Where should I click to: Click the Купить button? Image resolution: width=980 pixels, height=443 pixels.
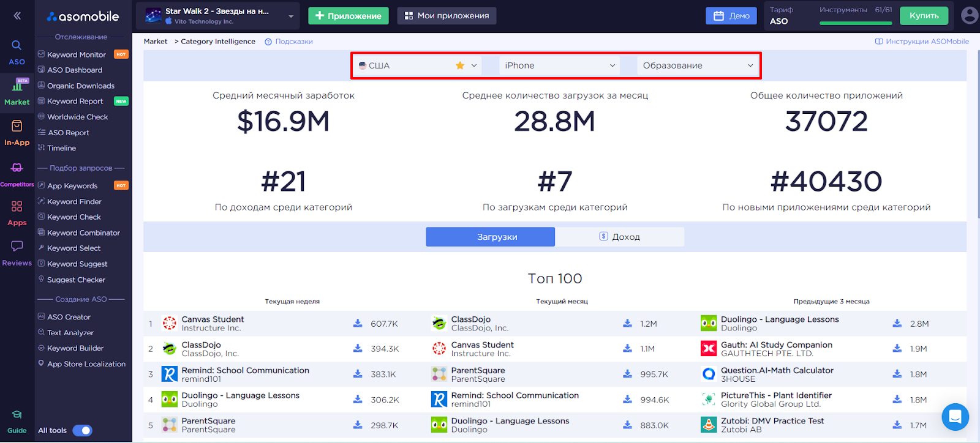[924, 16]
